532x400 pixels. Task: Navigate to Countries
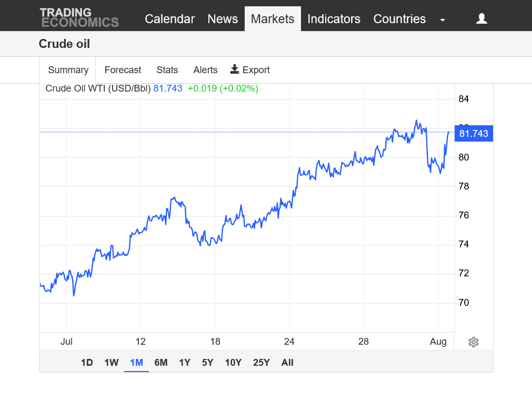point(399,19)
